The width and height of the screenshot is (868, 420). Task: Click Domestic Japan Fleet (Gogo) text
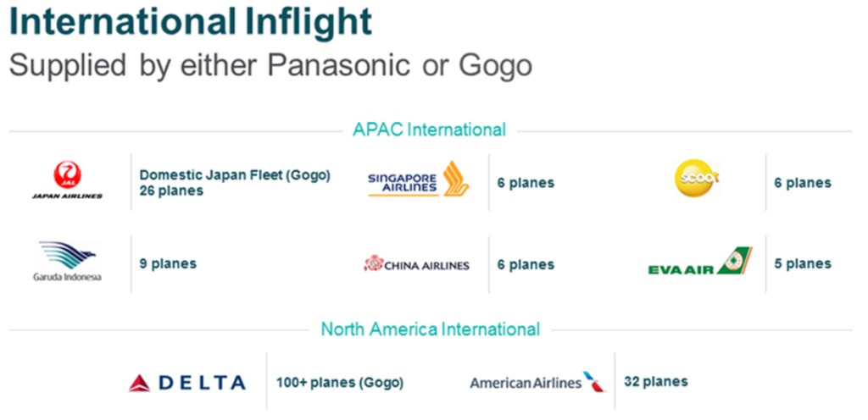click(235, 175)
